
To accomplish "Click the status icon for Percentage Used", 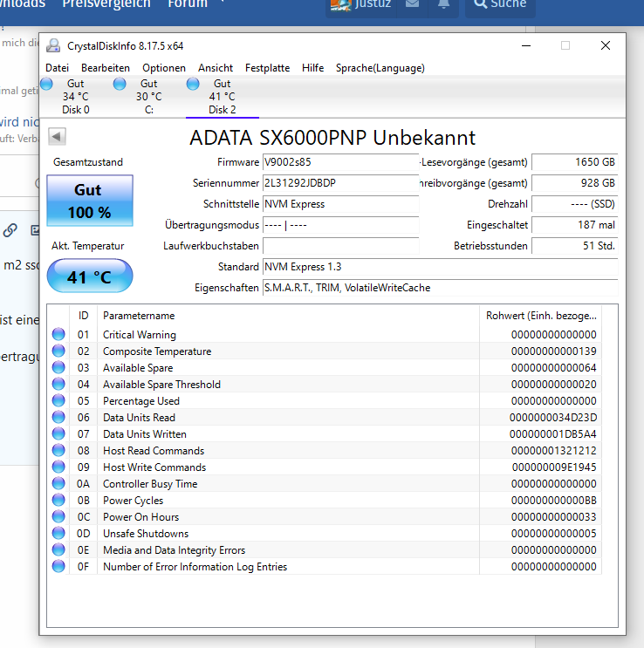I will (58, 400).
